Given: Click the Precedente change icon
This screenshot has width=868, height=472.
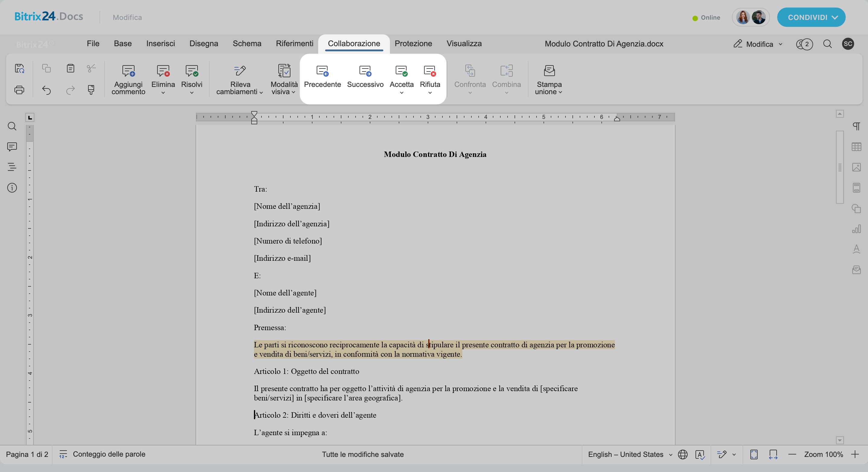Looking at the screenshot, I should click(x=322, y=71).
